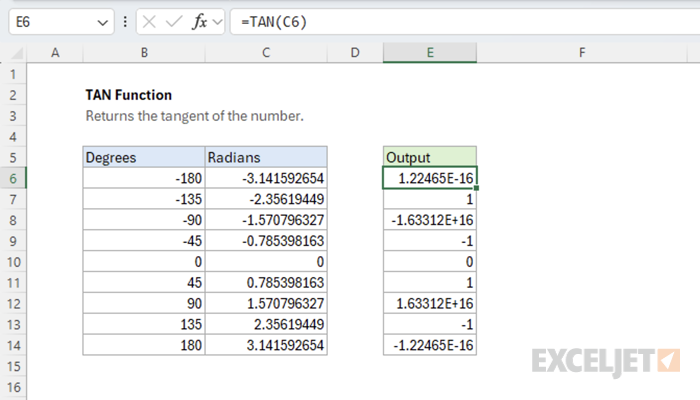Click the formula bar options vertical dots
This screenshot has width=700, height=400.
click(125, 22)
